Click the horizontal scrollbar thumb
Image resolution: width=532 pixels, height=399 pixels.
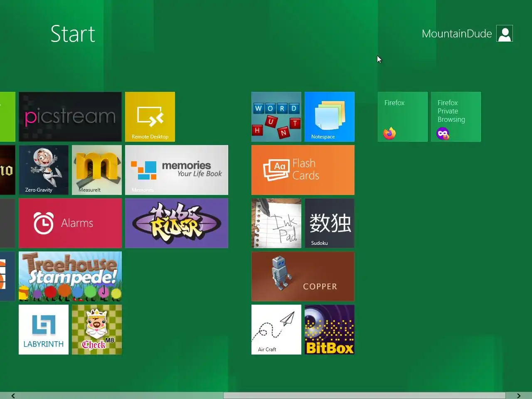[365, 396]
